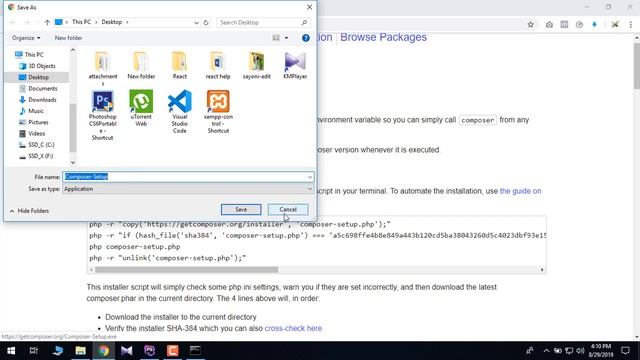Select the Photoshop CS6Portable shortcut

coord(102,101)
